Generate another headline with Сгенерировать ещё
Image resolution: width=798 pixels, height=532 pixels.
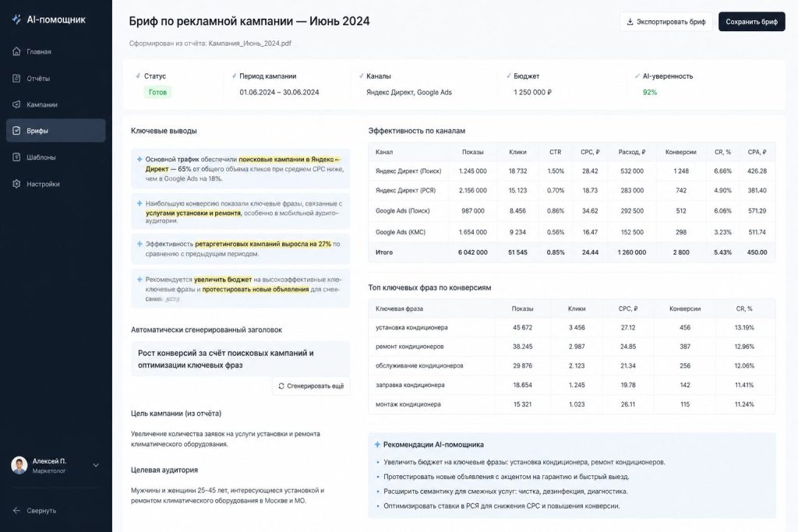[x=311, y=386]
